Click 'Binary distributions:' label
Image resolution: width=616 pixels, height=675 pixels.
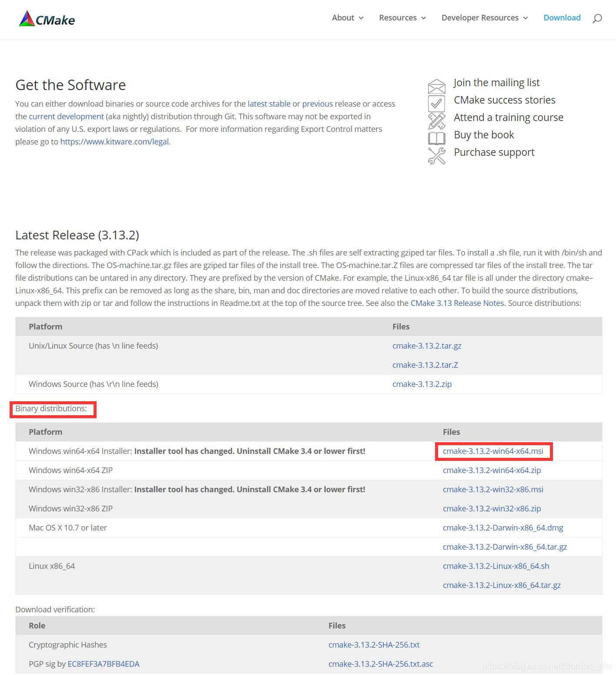[51, 409]
